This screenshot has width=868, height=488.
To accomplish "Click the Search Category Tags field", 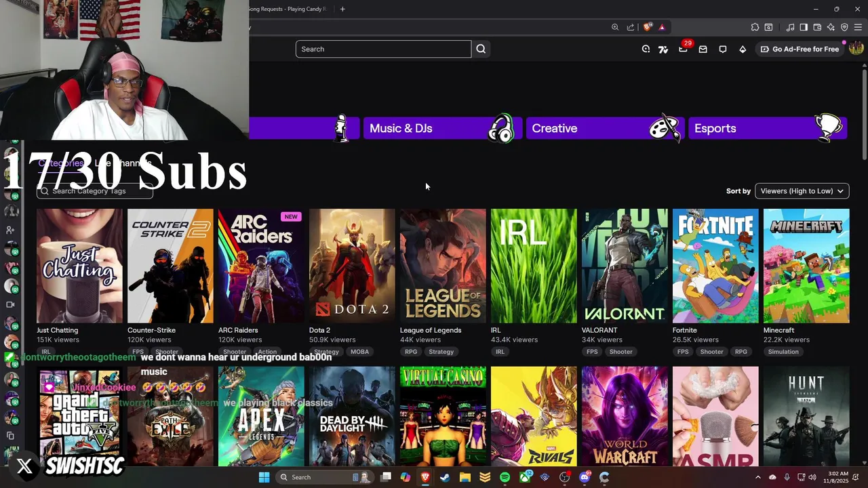I will pos(95,191).
